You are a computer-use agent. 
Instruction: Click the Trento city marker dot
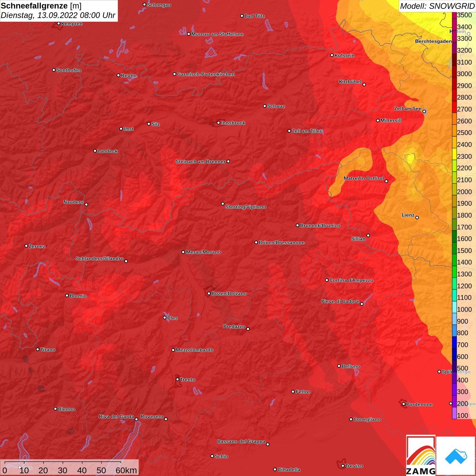[177, 379]
